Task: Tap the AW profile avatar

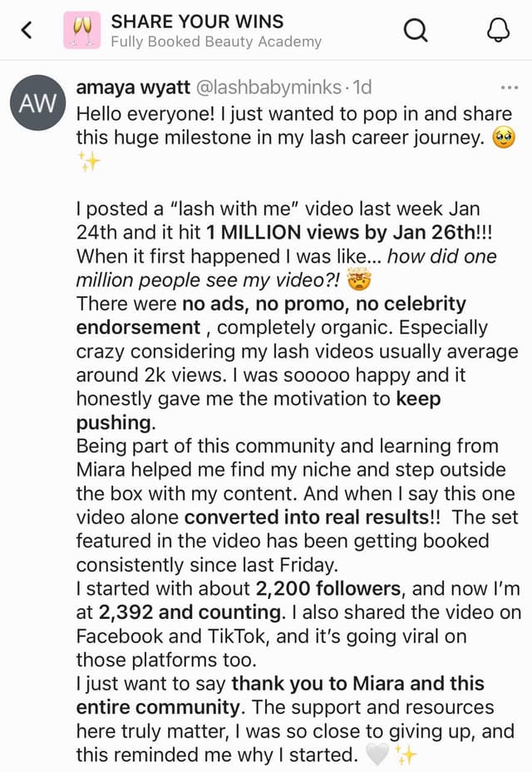Action: click(x=37, y=103)
